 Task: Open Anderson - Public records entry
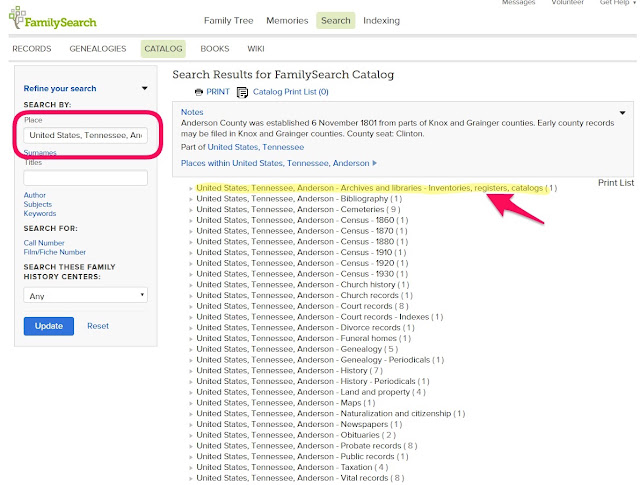tap(302, 456)
